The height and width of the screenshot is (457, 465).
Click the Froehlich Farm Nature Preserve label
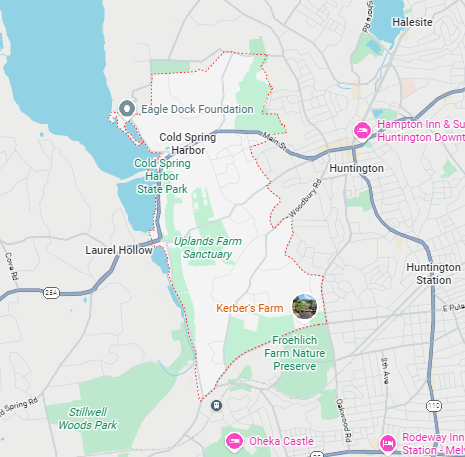(x=295, y=353)
